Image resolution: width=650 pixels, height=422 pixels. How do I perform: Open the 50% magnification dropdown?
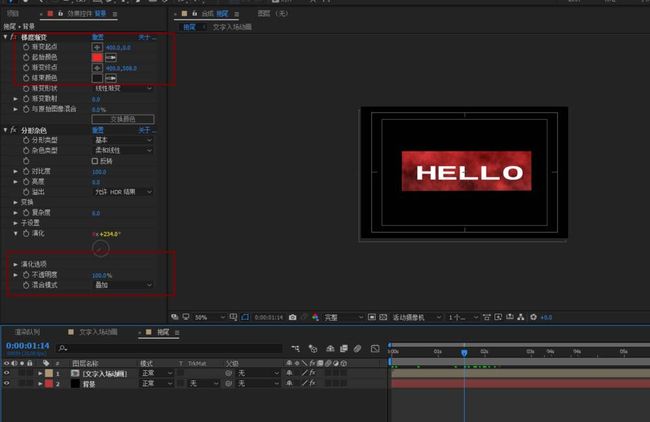(x=210, y=317)
